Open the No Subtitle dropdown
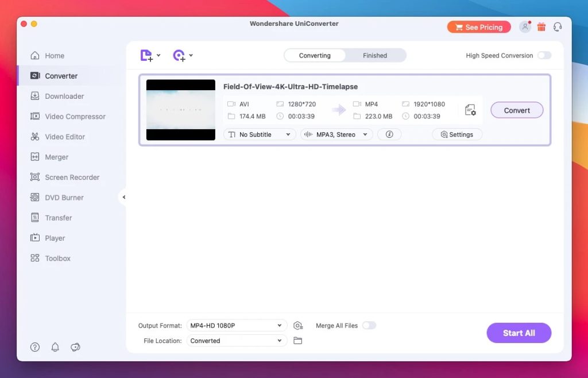This screenshot has width=588, height=378. tap(259, 134)
